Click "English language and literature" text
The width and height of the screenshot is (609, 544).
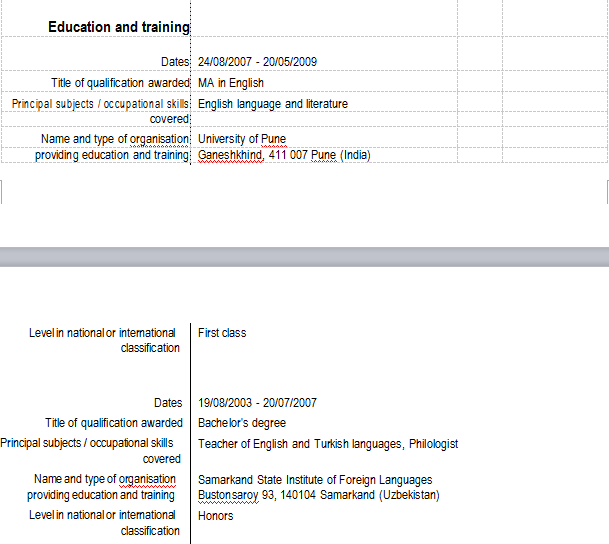(272, 104)
